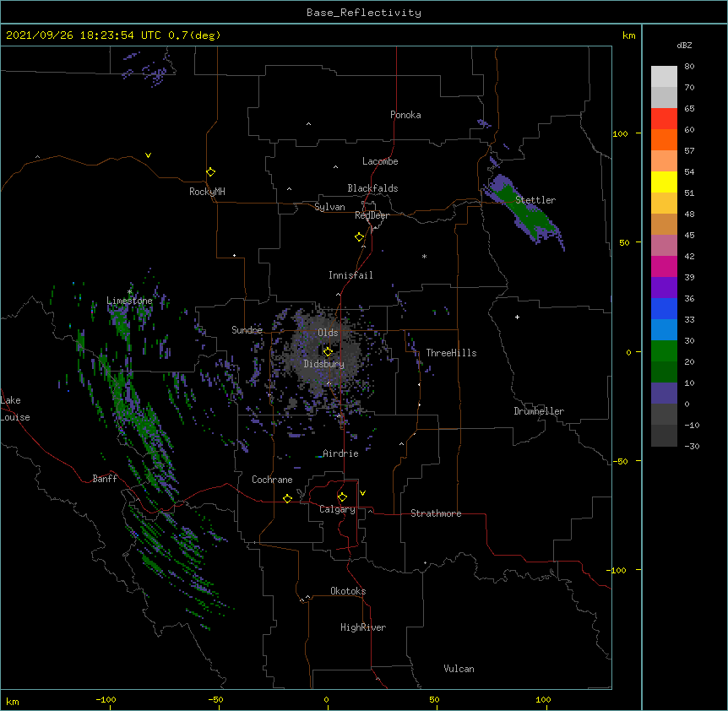Click the green 20-30 dBZ legend swatch

click(664, 351)
